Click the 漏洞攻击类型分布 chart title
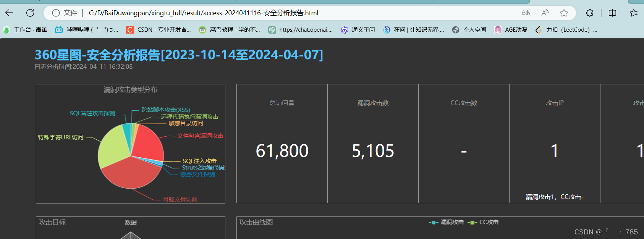644x239 pixels. click(x=130, y=90)
